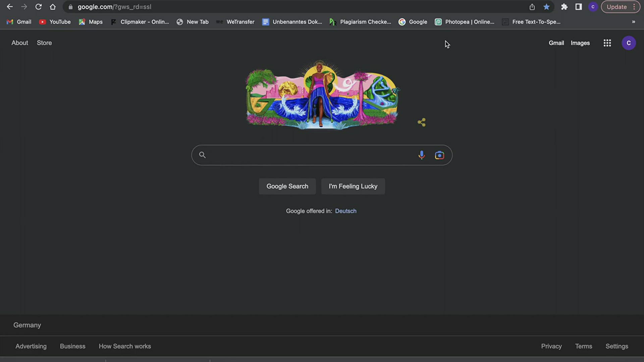644x362 pixels.
Task: Go to browser home page
Action: [x=53, y=7]
